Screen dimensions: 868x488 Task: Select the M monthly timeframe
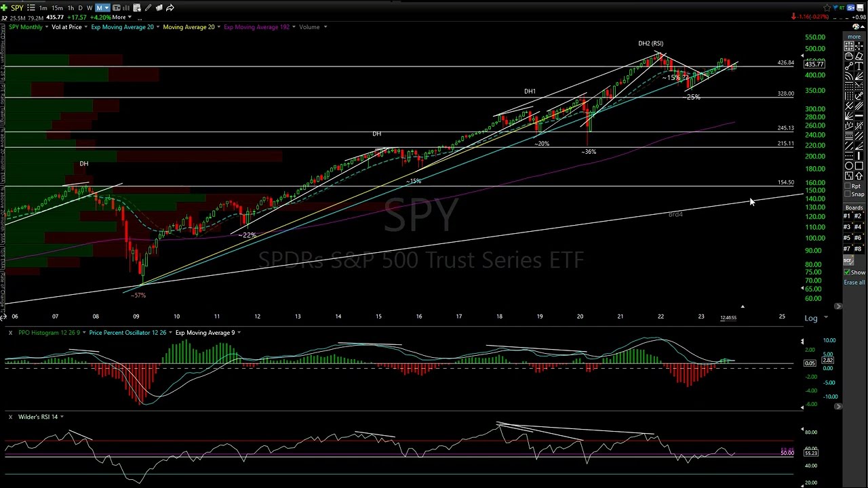pyautogui.click(x=100, y=7)
